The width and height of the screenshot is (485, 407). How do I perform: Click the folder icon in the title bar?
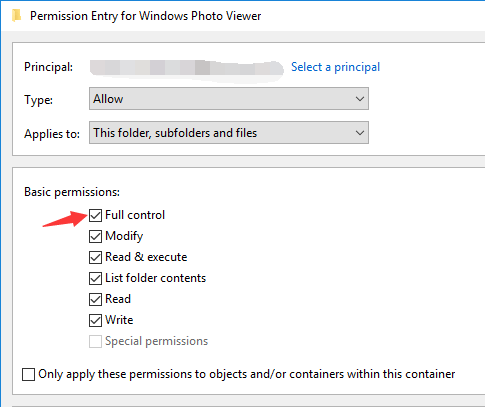coord(16,16)
